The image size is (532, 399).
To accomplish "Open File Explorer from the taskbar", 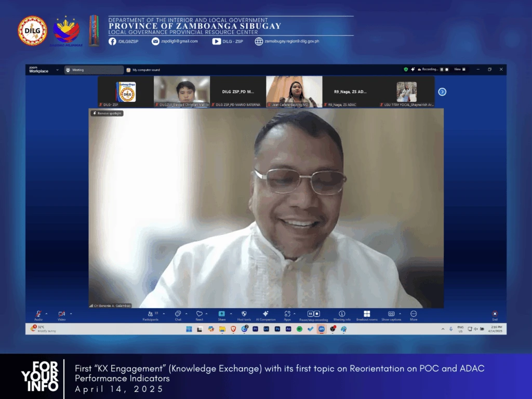I will point(222,329).
